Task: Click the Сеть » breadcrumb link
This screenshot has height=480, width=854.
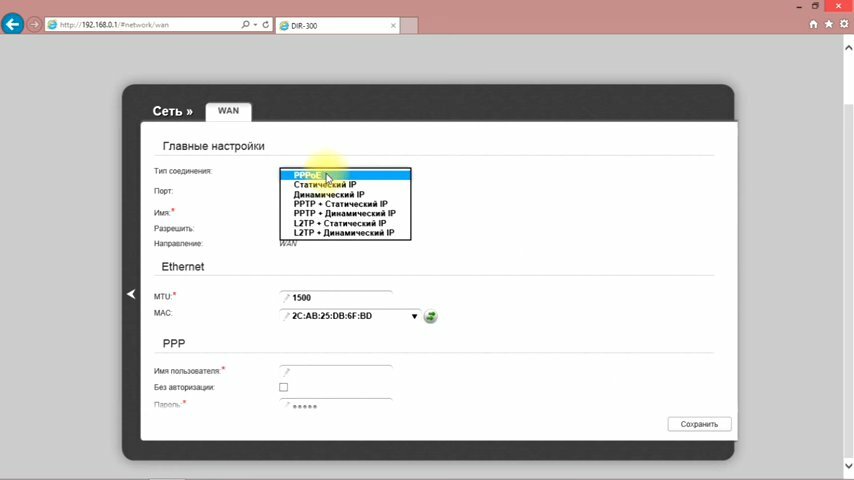Action: [x=172, y=111]
